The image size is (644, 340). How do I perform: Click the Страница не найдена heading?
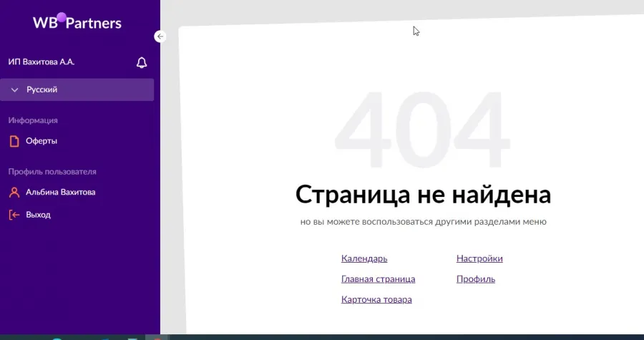423,194
